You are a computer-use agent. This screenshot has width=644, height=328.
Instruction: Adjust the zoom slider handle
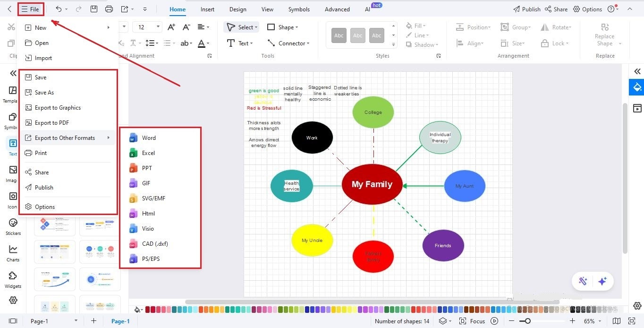coord(528,321)
